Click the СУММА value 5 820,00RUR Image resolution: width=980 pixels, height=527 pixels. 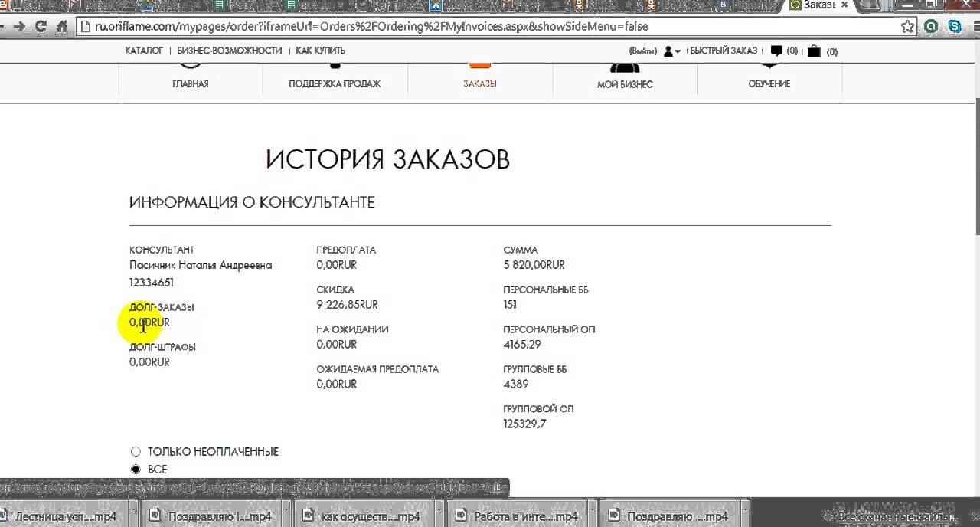tap(534, 265)
